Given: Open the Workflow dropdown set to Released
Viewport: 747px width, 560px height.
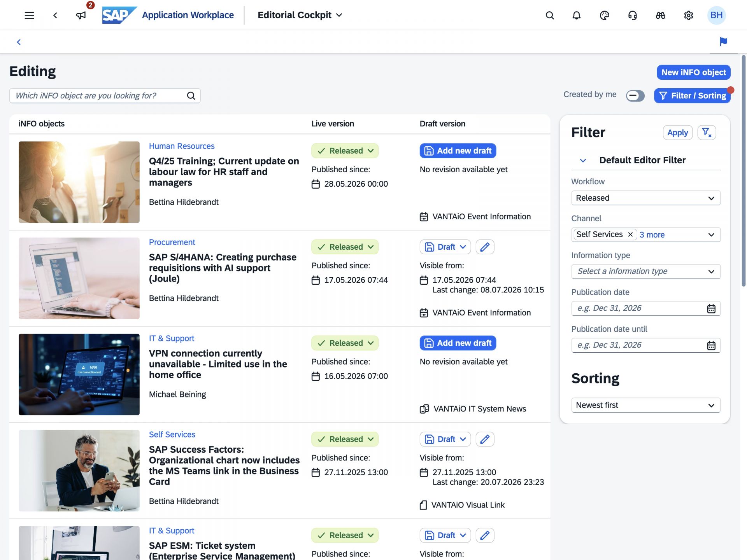Looking at the screenshot, I should point(646,198).
